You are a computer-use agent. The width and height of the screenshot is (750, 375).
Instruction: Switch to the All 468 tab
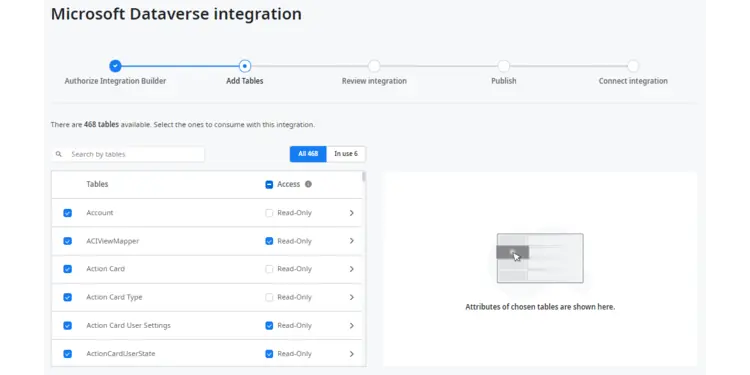308,154
